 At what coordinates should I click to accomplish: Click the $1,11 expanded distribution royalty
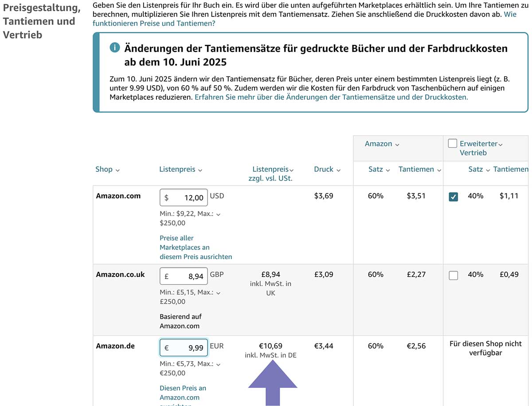click(x=509, y=196)
